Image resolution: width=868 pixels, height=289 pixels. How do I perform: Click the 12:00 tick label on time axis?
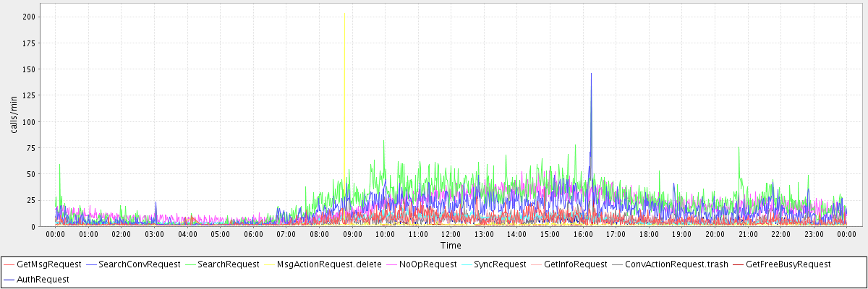point(451,234)
